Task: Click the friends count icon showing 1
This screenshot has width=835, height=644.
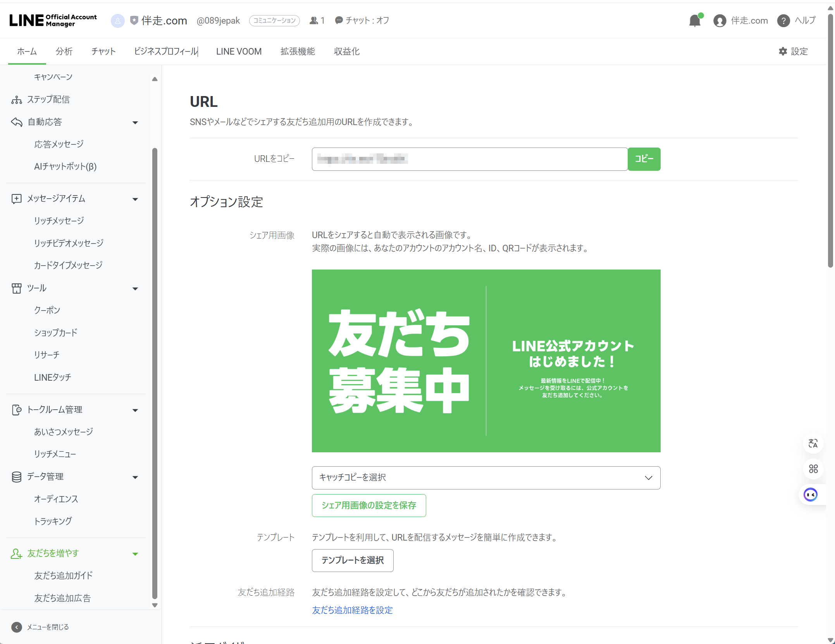Action: (x=313, y=21)
